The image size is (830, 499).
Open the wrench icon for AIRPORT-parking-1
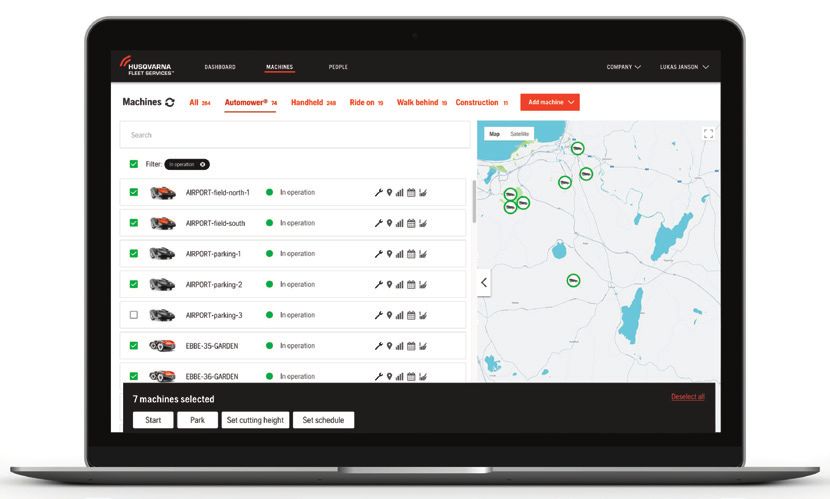click(378, 254)
